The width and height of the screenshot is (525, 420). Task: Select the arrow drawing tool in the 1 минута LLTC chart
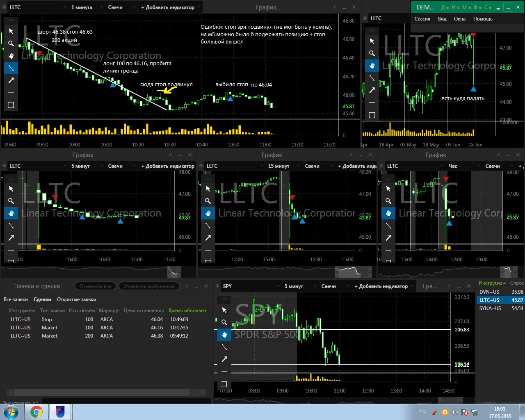[x=11, y=80]
